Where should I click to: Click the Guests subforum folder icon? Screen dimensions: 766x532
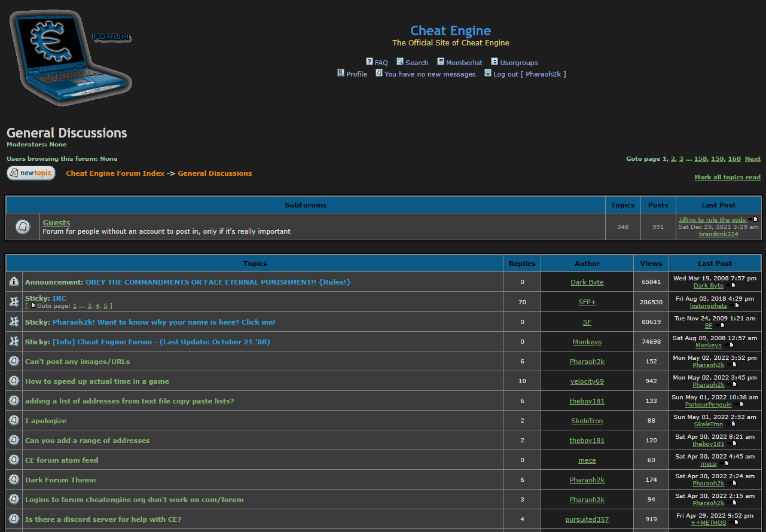coord(23,227)
